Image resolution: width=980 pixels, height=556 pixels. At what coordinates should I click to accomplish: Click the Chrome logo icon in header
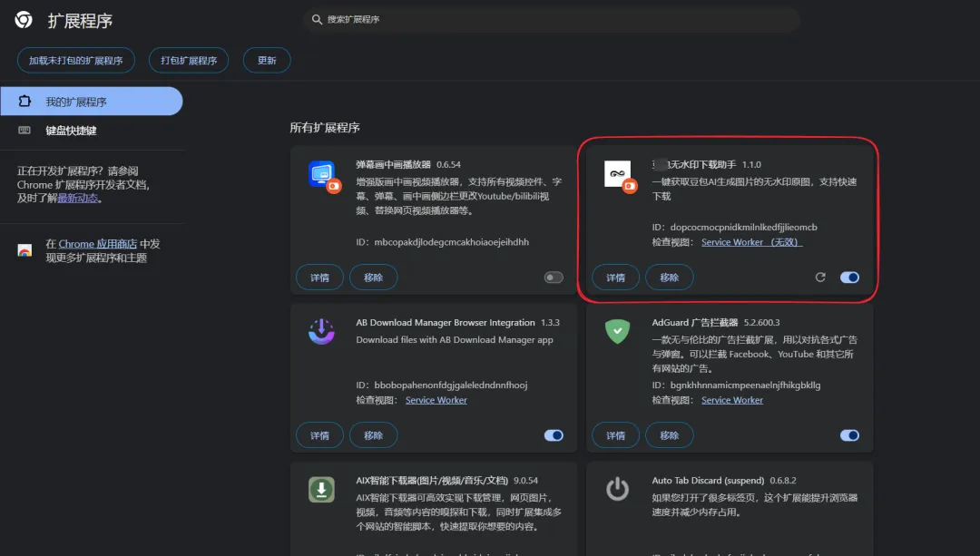click(x=24, y=20)
